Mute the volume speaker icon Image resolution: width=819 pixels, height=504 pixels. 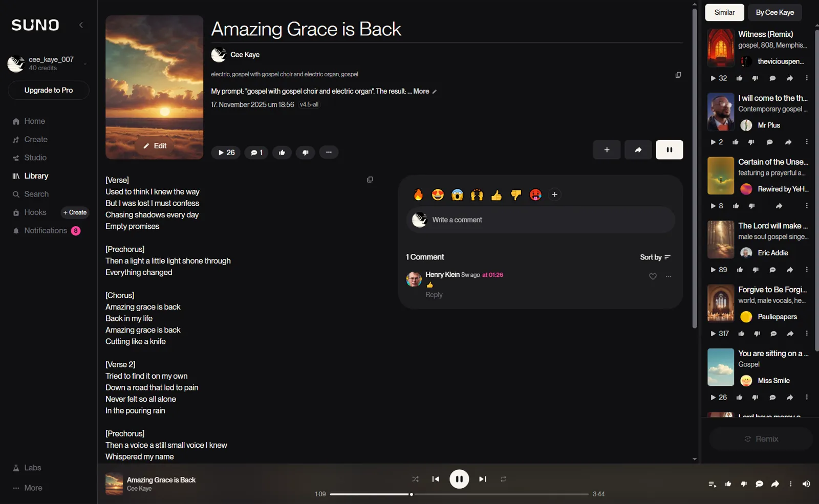click(x=806, y=484)
